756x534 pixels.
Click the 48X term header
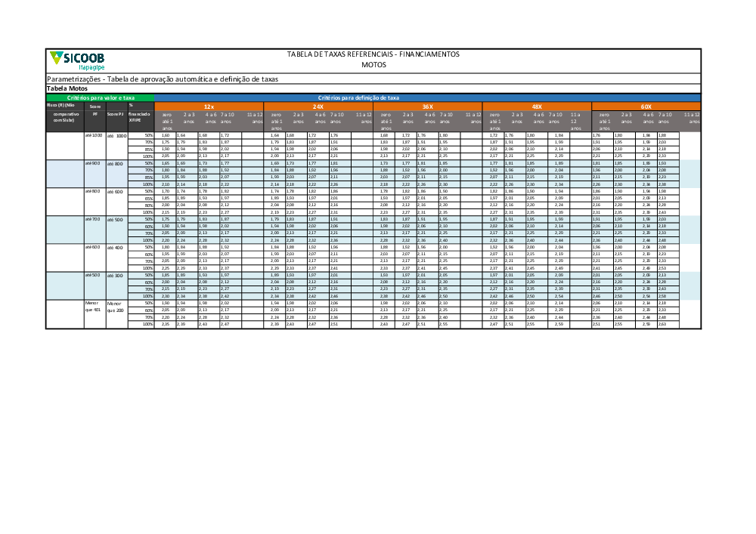[x=537, y=107]
